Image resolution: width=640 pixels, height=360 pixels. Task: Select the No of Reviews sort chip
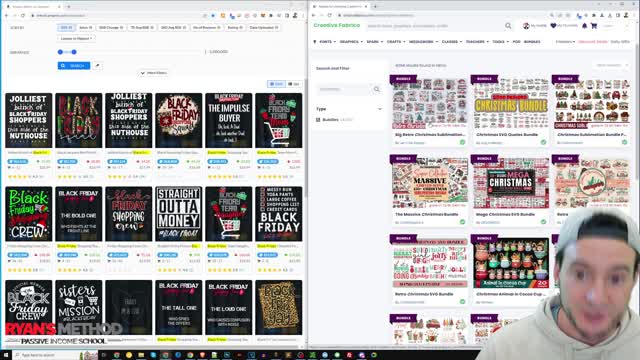[x=207, y=28]
